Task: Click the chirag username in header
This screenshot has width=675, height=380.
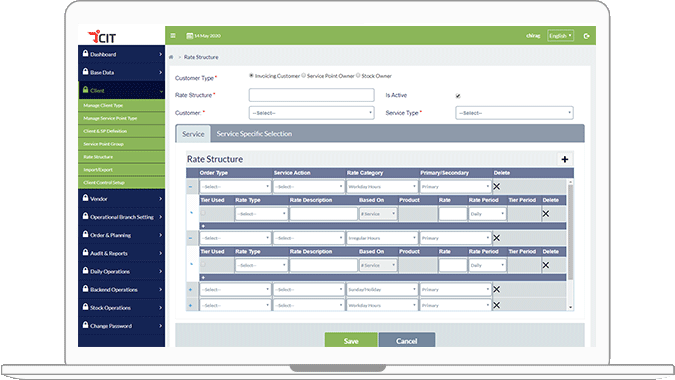Action: (533, 36)
